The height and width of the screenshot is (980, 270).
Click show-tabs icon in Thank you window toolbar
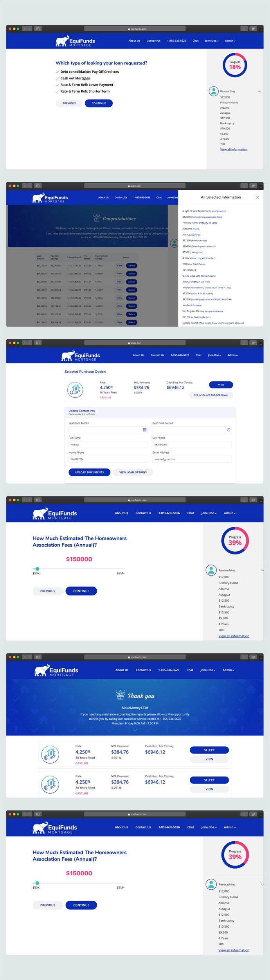pyautogui.click(x=253, y=657)
